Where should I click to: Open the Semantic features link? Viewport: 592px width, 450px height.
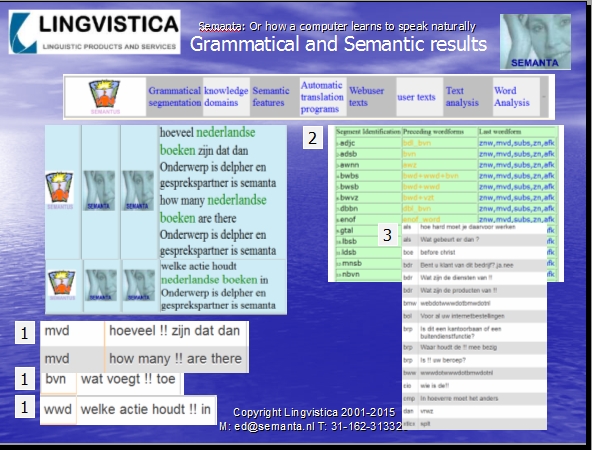click(271, 97)
